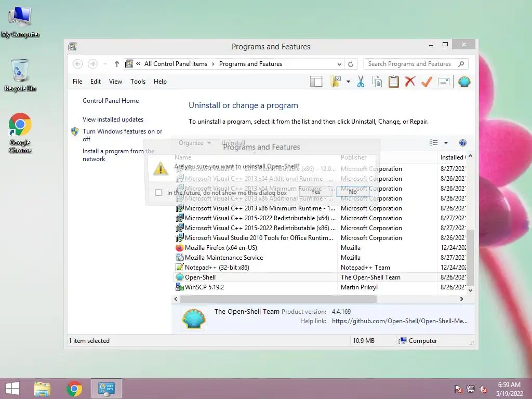
Task: Click Yes in the uninstall confirmation dialog
Action: [x=316, y=192]
